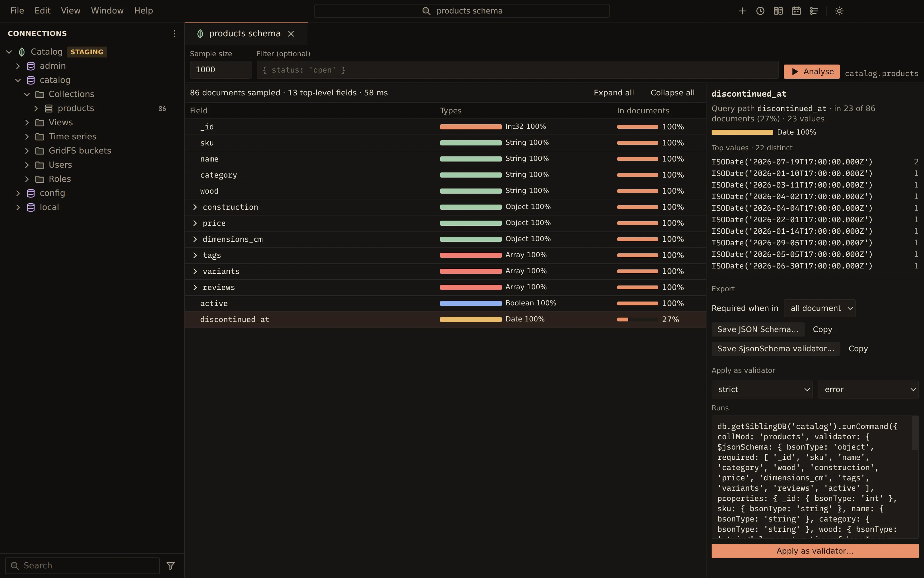
Task: Collapse the Catalog connection chevron
Action: click(x=9, y=52)
